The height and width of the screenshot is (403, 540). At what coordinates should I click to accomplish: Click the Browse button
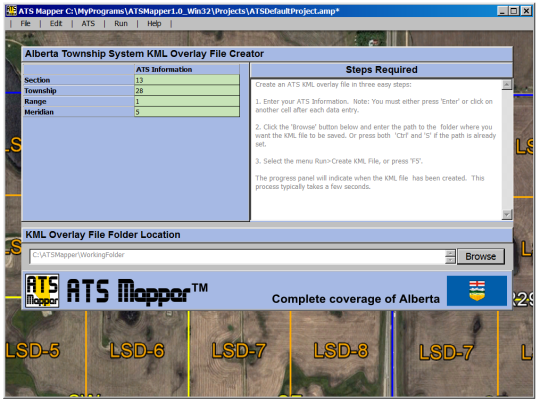pyautogui.click(x=481, y=257)
